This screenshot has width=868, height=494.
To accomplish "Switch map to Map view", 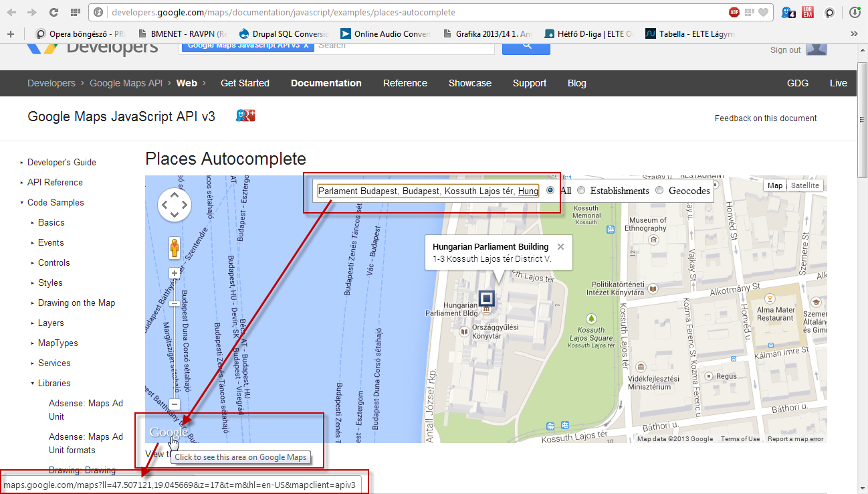I will [x=775, y=185].
